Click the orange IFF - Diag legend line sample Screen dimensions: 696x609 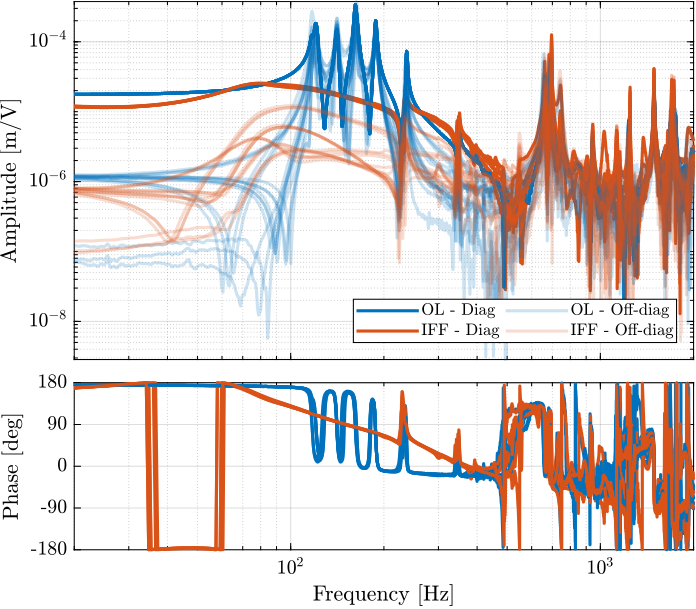pos(388,330)
